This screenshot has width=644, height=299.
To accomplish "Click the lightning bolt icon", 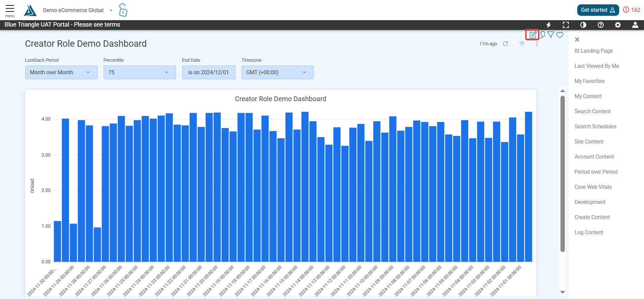I will pyautogui.click(x=549, y=25).
